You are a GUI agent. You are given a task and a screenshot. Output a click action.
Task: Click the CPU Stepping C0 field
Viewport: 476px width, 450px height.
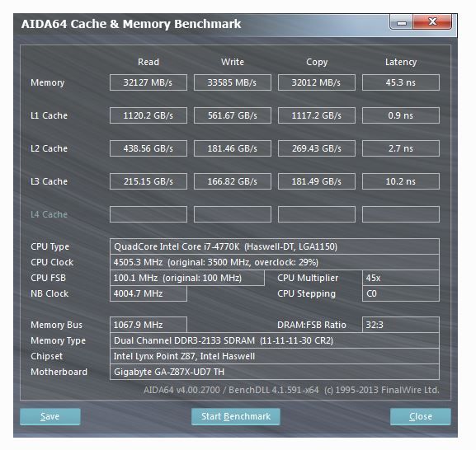coord(401,294)
